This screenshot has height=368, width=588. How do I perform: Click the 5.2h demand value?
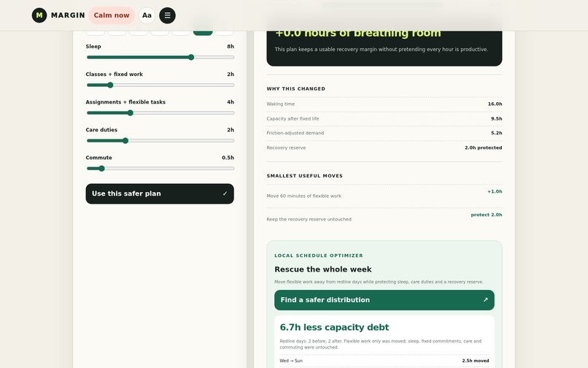tap(497, 133)
